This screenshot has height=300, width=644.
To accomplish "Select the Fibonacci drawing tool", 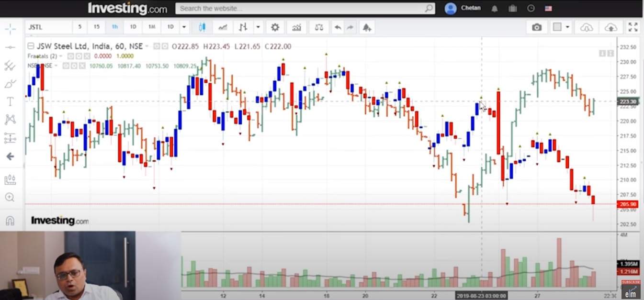I will click(10, 66).
